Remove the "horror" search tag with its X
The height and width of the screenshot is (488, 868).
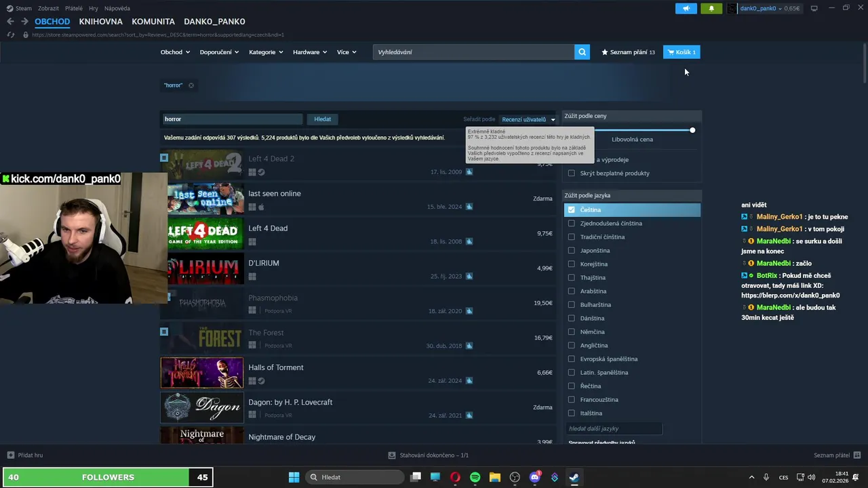pos(191,85)
